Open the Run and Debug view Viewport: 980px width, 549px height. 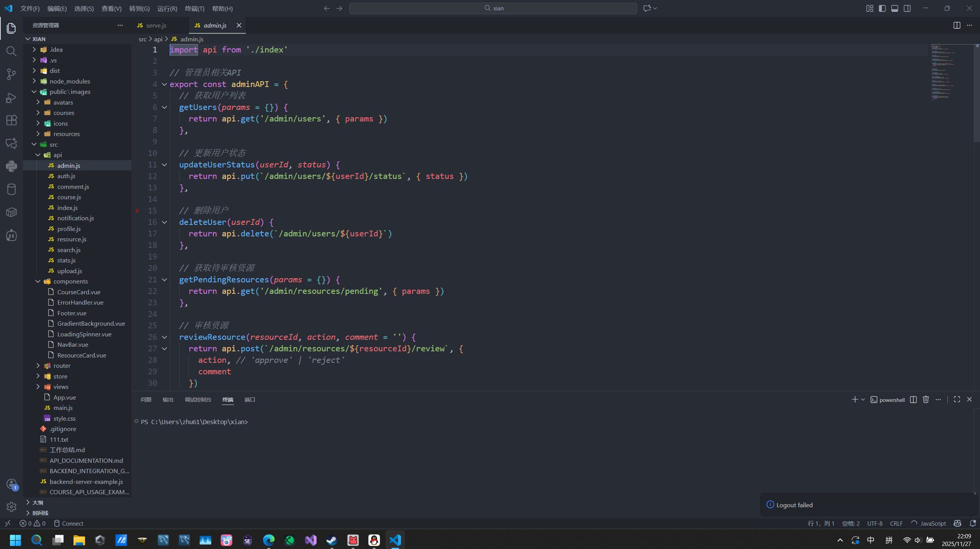[11, 98]
